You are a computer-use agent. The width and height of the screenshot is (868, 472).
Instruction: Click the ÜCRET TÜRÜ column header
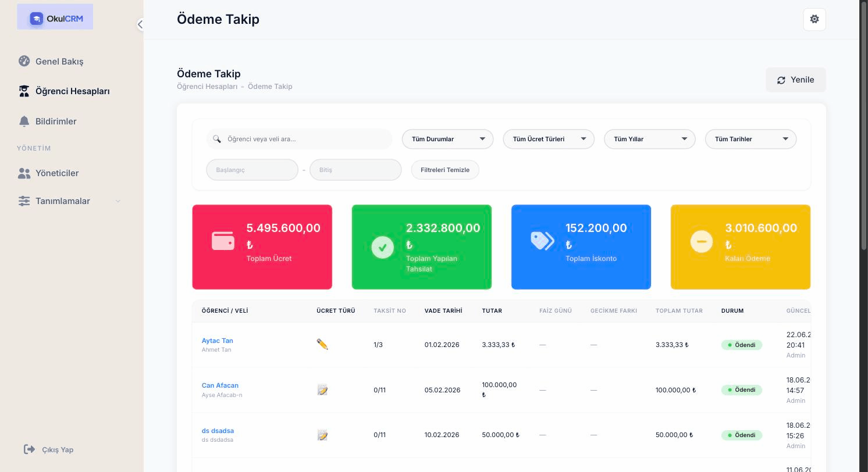click(x=336, y=311)
